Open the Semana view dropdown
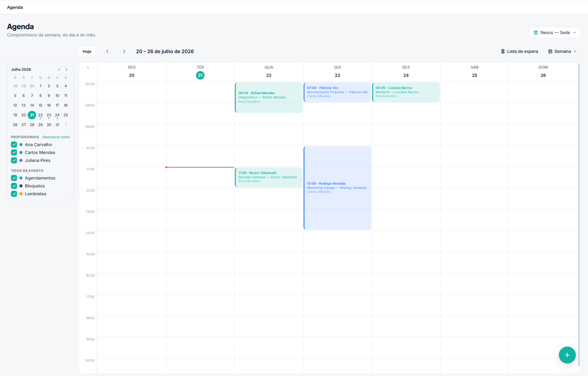Image resolution: width=588 pixels, height=376 pixels. point(562,51)
